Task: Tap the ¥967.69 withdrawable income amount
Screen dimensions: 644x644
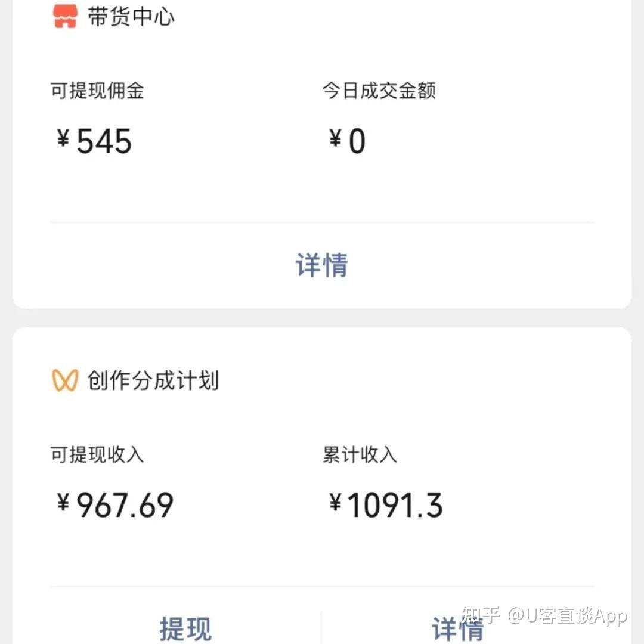Action: (115, 506)
